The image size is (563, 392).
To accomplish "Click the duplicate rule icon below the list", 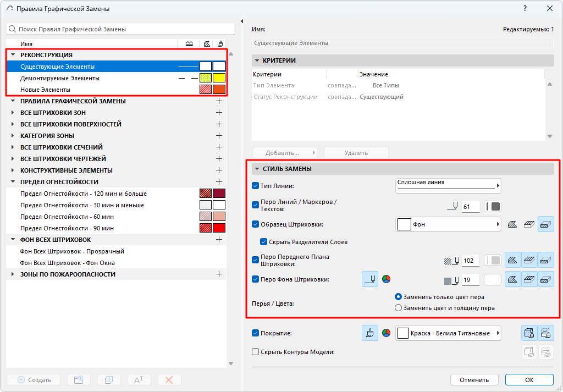I will 109,380.
